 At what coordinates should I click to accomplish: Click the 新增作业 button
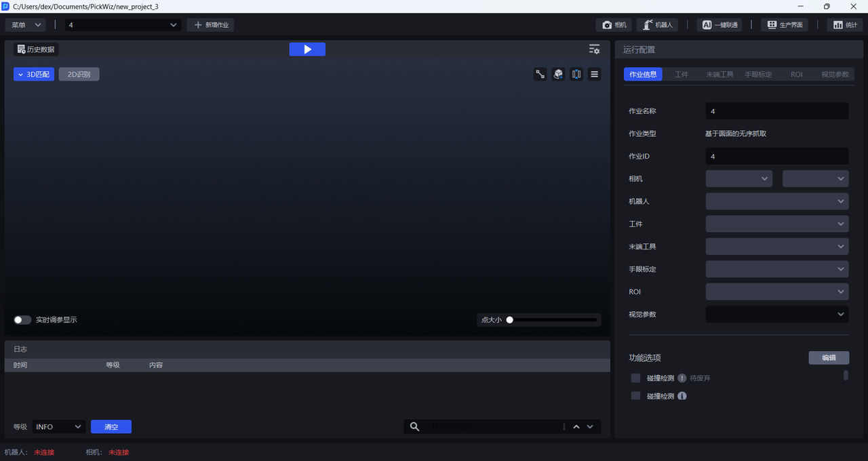211,25
